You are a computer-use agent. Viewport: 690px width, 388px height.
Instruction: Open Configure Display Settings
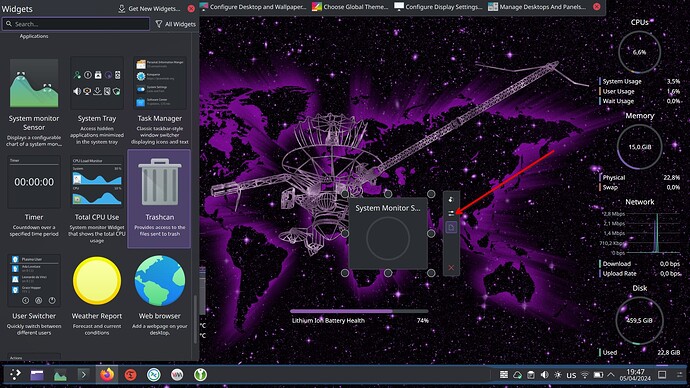(x=438, y=7)
